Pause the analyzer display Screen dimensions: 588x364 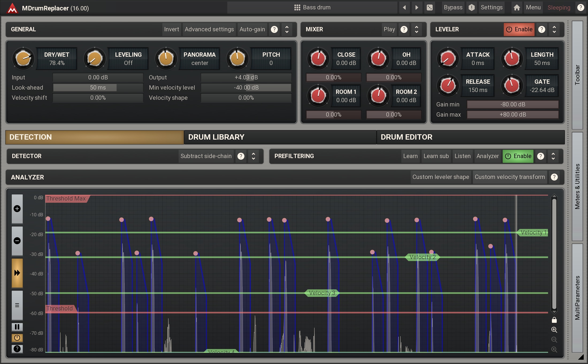pyautogui.click(x=17, y=327)
